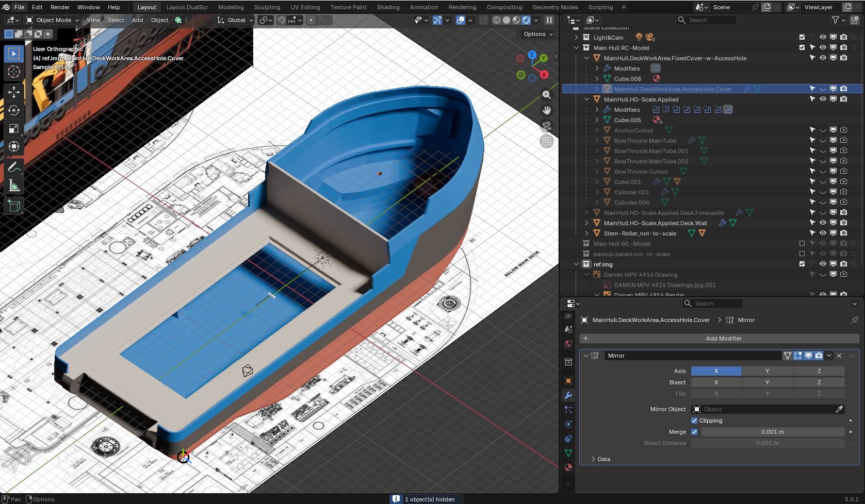Open the Object Mode dropdown
This screenshot has width=865, height=504.
point(53,20)
